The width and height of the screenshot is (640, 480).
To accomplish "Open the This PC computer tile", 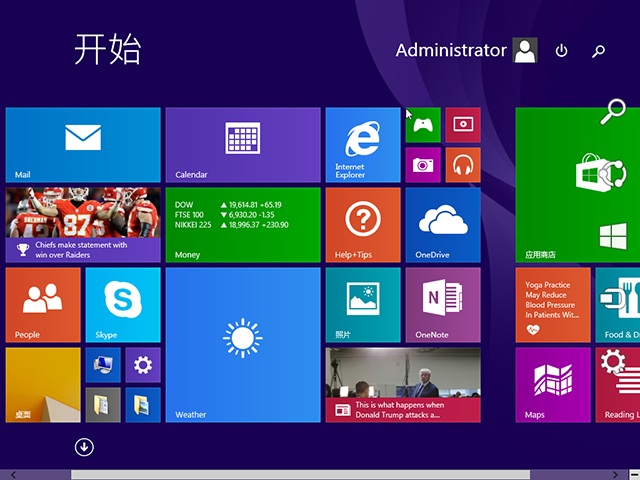I will click(x=103, y=365).
